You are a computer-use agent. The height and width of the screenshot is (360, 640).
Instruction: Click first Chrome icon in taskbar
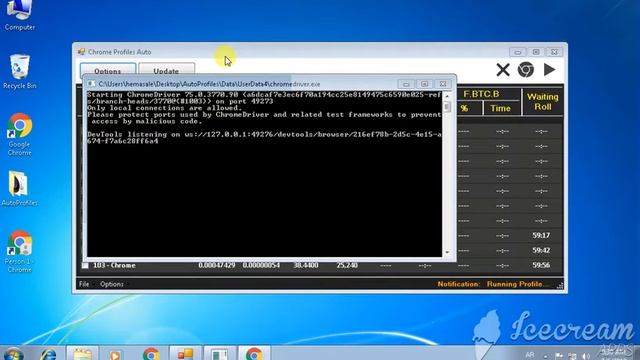[151, 353]
